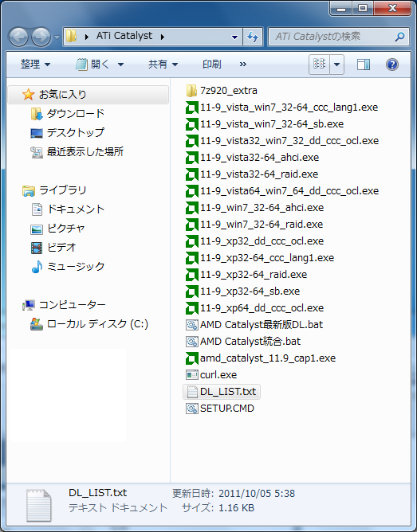The width and height of the screenshot is (417, 532).
Task: Select ライブラリ in the navigation pane
Action: (x=62, y=190)
